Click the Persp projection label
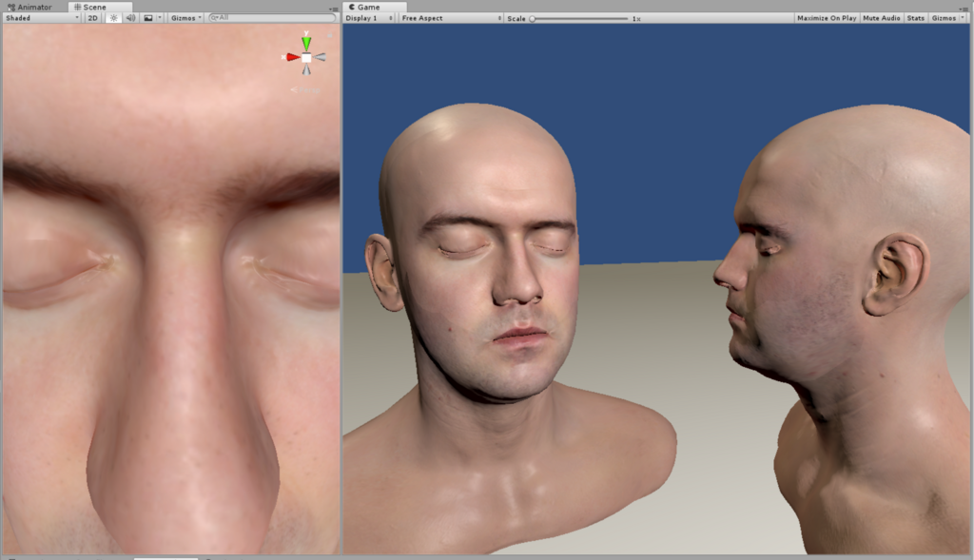Screen dimensions: 974x560 click(x=305, y=90)
